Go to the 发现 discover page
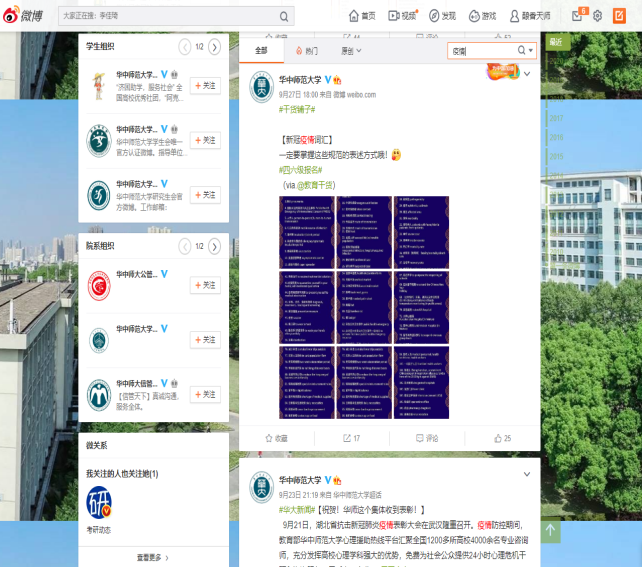Screen dimensions: 642x567 442,16
